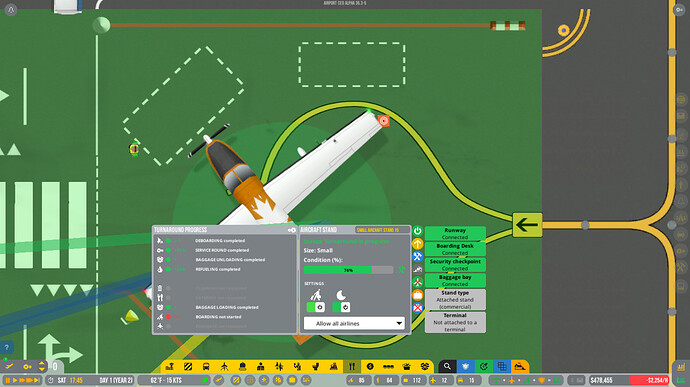Select the Runway Connected status button
Viewport: 690px width, 387px height.
[x=455, y=233]
